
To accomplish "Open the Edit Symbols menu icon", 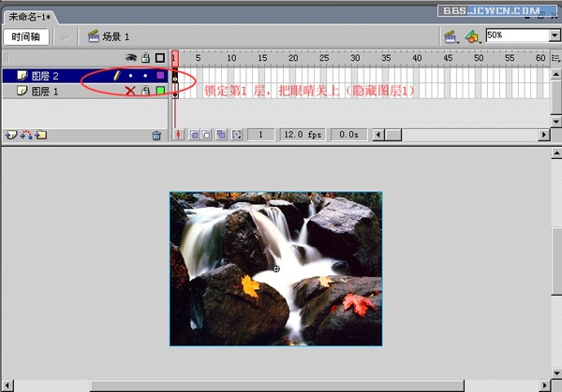I will pos(472,36).
